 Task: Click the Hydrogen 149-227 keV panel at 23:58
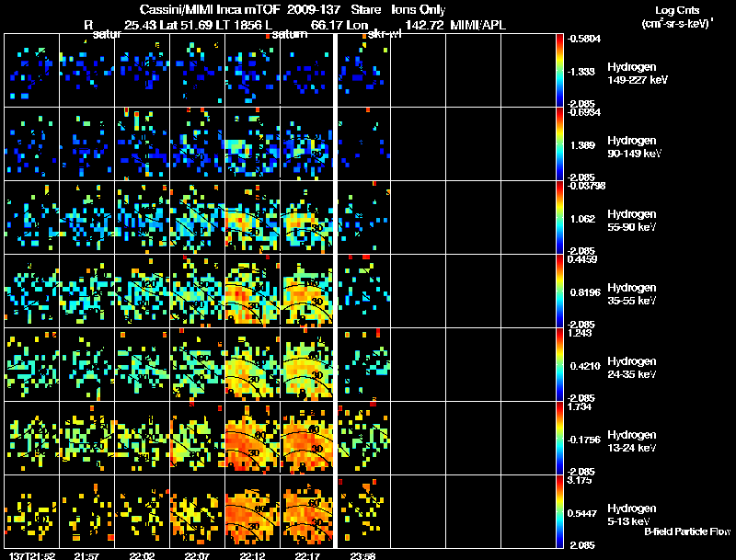click(x=364, y=70)
